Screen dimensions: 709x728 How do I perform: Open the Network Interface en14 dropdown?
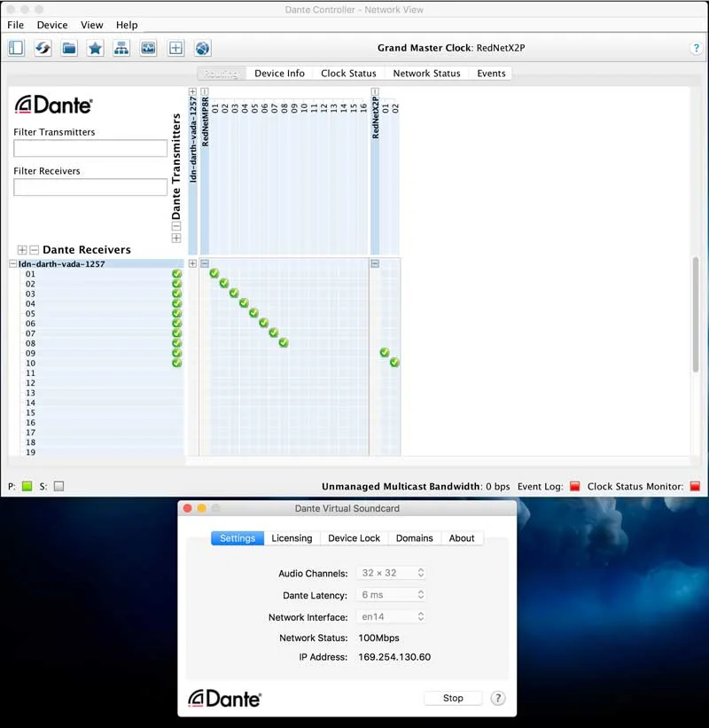point(391,616)
